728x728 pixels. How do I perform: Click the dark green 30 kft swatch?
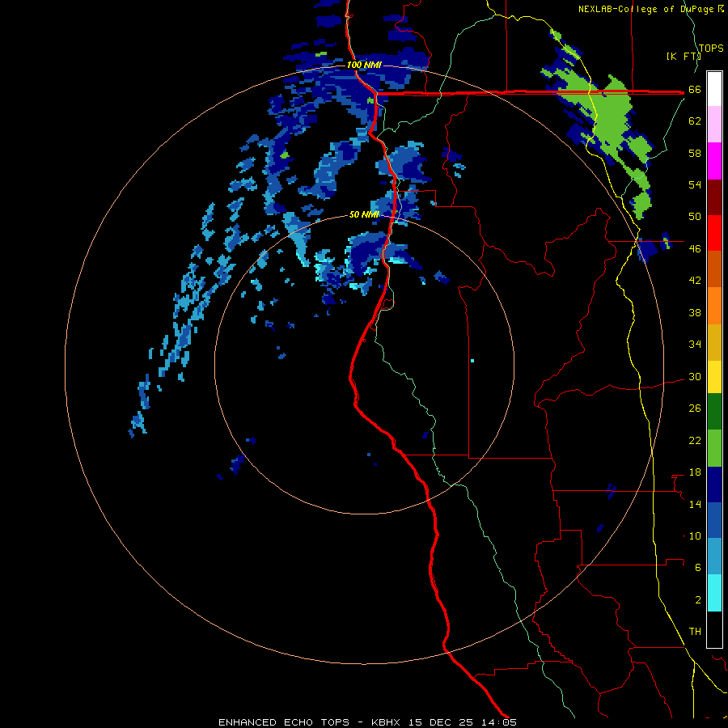click(714, 412)
